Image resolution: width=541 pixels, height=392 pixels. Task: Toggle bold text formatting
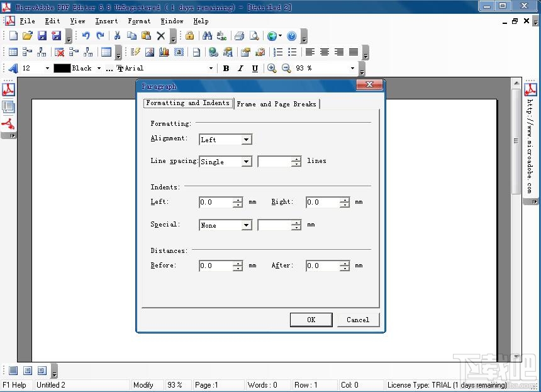pos(226,68)
